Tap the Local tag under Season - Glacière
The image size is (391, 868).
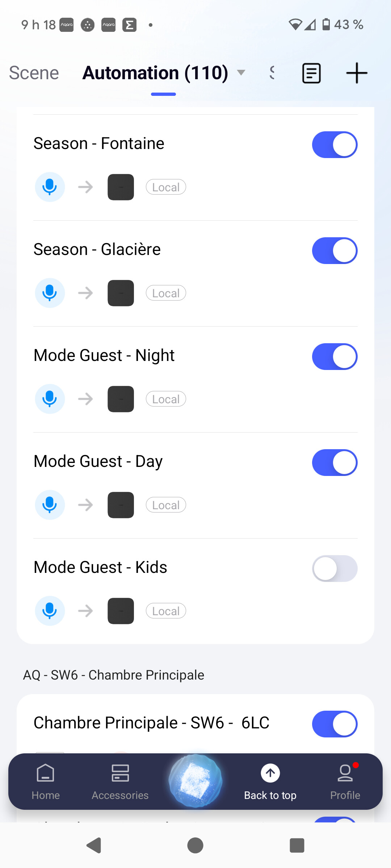(166, 293)
